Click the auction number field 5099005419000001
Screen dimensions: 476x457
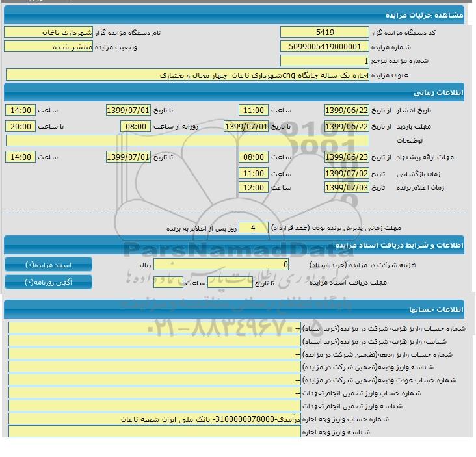(324, 46)
